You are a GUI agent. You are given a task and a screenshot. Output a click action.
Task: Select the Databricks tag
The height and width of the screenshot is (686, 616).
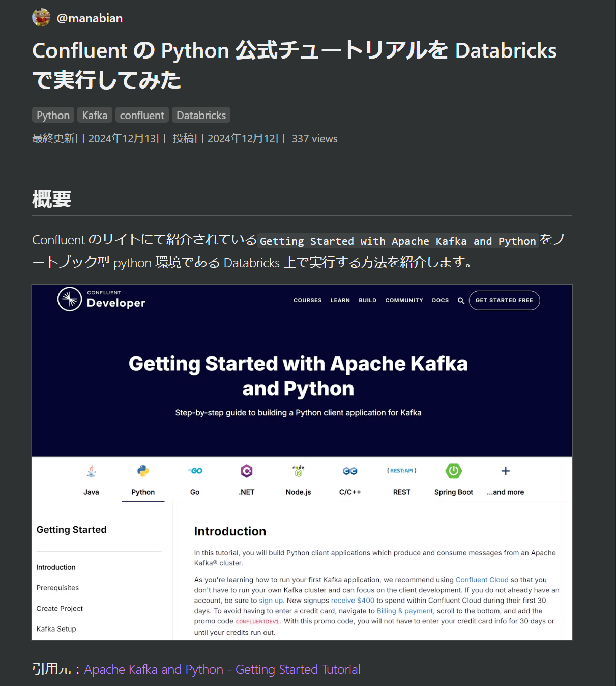(201, 115)
